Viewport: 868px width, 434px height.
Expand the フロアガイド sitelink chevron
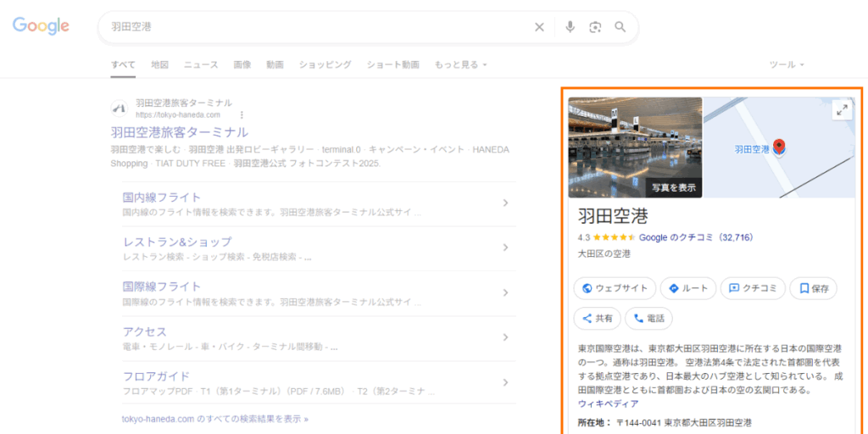tap(505, 381)
